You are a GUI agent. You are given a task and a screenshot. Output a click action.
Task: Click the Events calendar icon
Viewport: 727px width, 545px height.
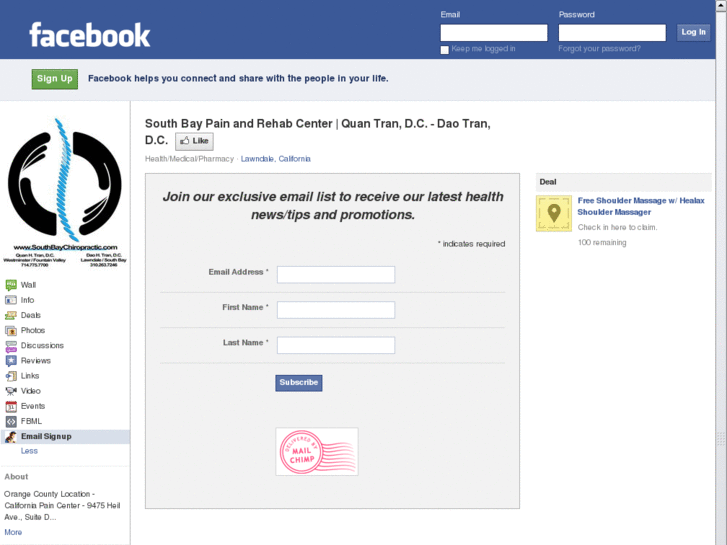(x=11, y=406)
